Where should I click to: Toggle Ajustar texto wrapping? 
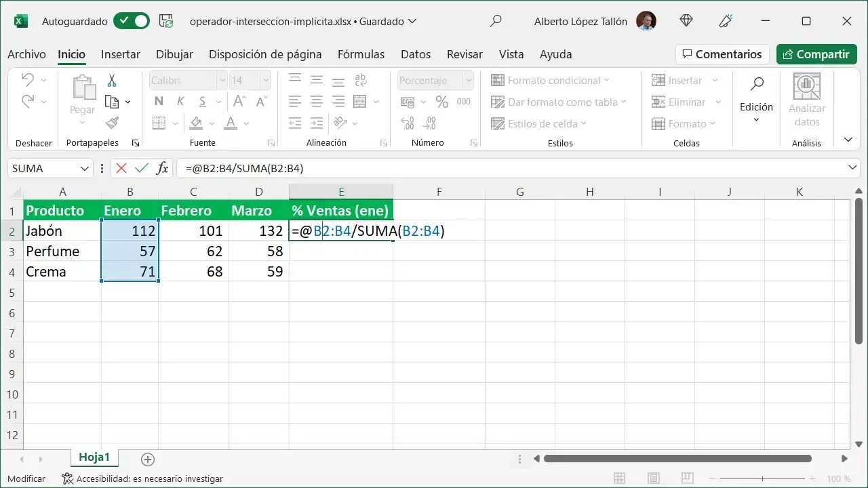point(361,80)
